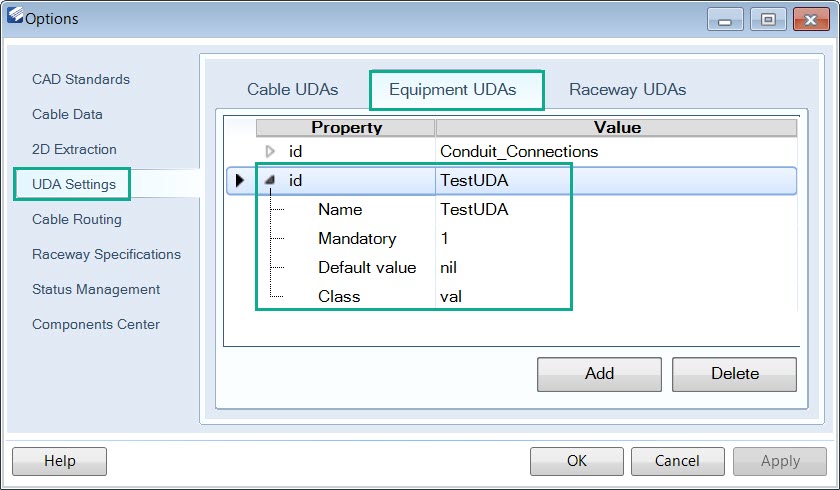Select UDA Settings category

pyautogui.click(x=74, y=184)
